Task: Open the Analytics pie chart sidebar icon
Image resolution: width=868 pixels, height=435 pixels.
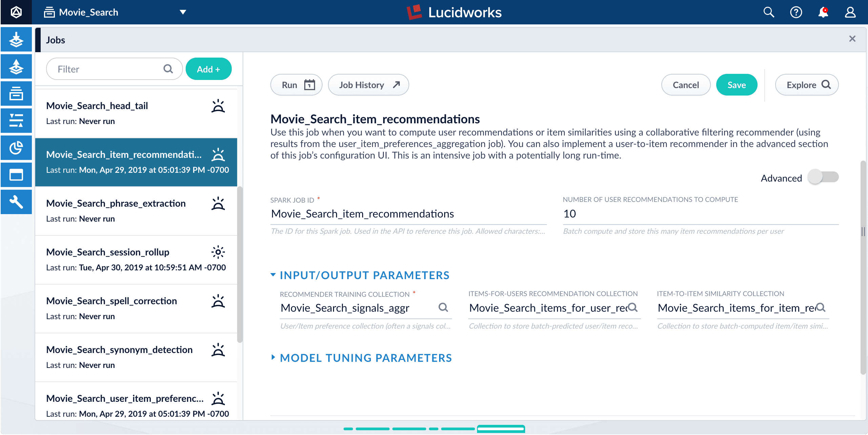Action: click(16, 148)
